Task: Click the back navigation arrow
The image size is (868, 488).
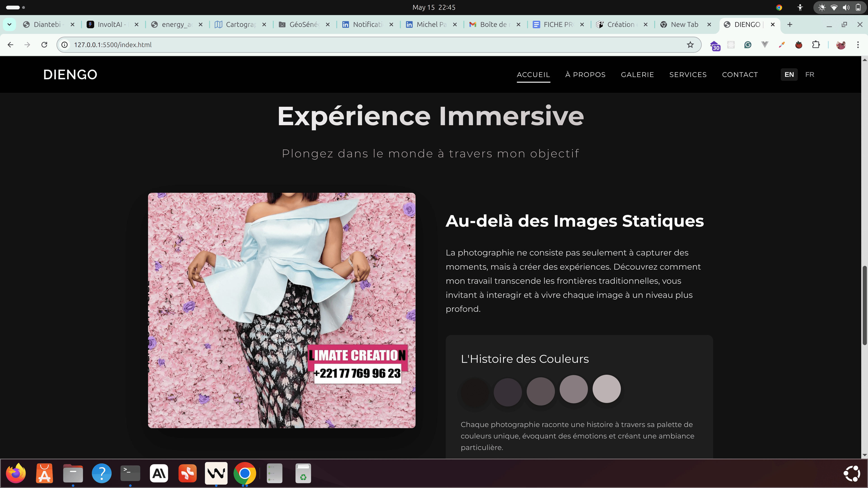Action: pyautogui.click(x=10, y=45)
